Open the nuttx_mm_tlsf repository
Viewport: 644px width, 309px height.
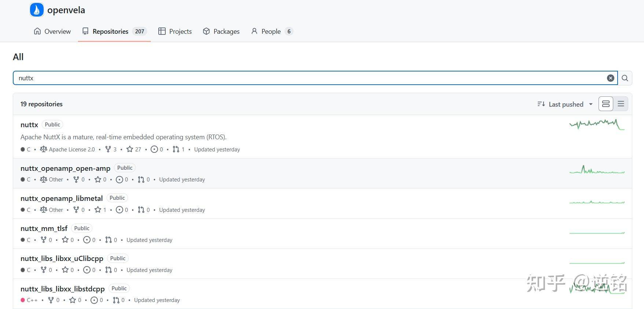pyautogui.click(x=44, y=228)
